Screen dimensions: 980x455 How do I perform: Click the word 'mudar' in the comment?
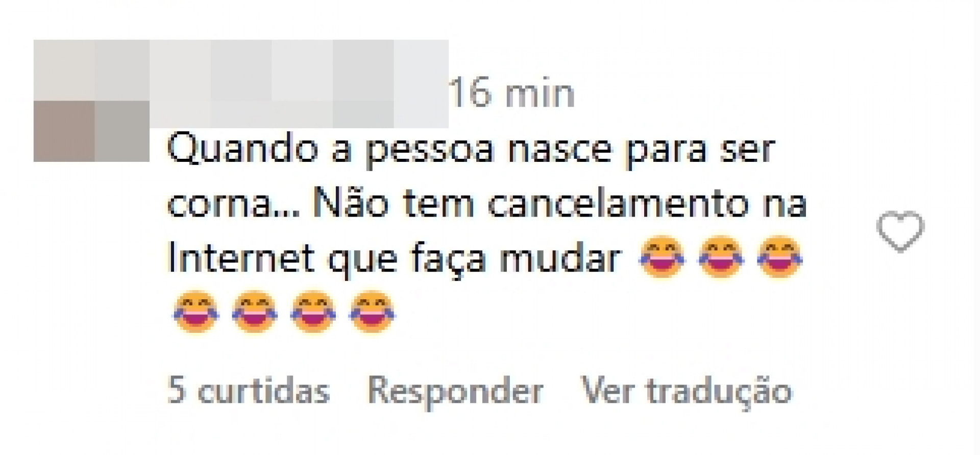[x=559, y=258]
